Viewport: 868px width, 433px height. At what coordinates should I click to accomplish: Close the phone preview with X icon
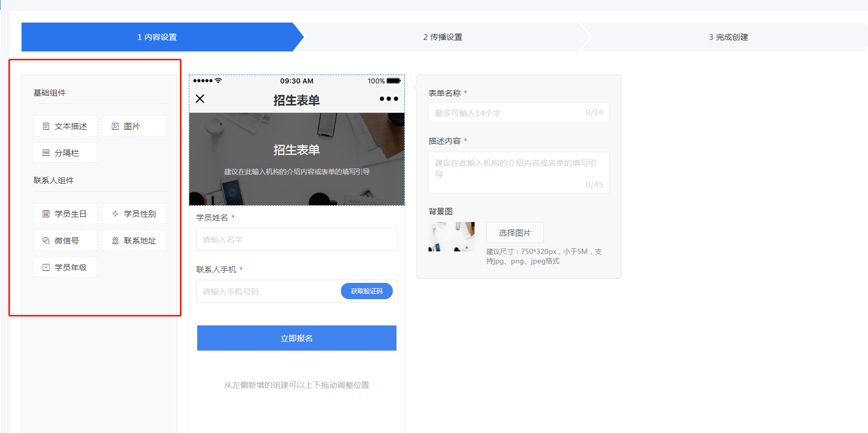(x=200, y=99)
